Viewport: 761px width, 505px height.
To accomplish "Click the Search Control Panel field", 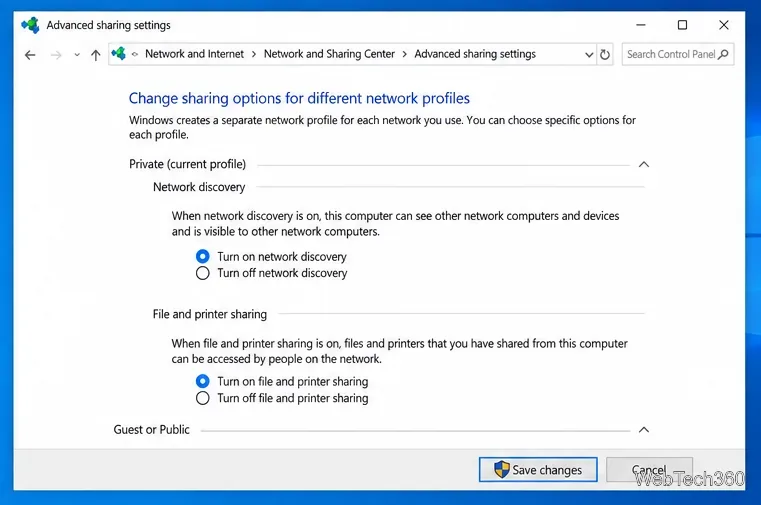I will [678, 54].
